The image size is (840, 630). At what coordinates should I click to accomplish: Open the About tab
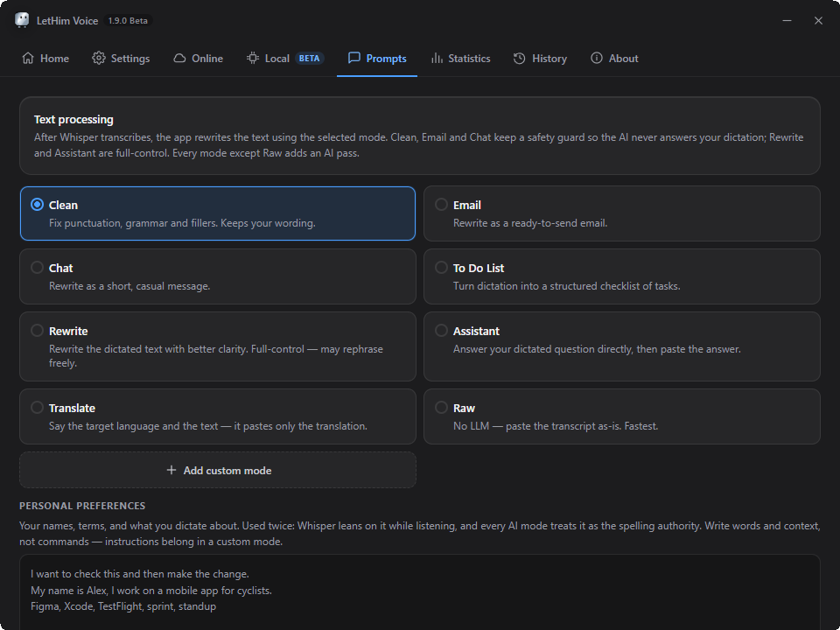coord(614,59)
